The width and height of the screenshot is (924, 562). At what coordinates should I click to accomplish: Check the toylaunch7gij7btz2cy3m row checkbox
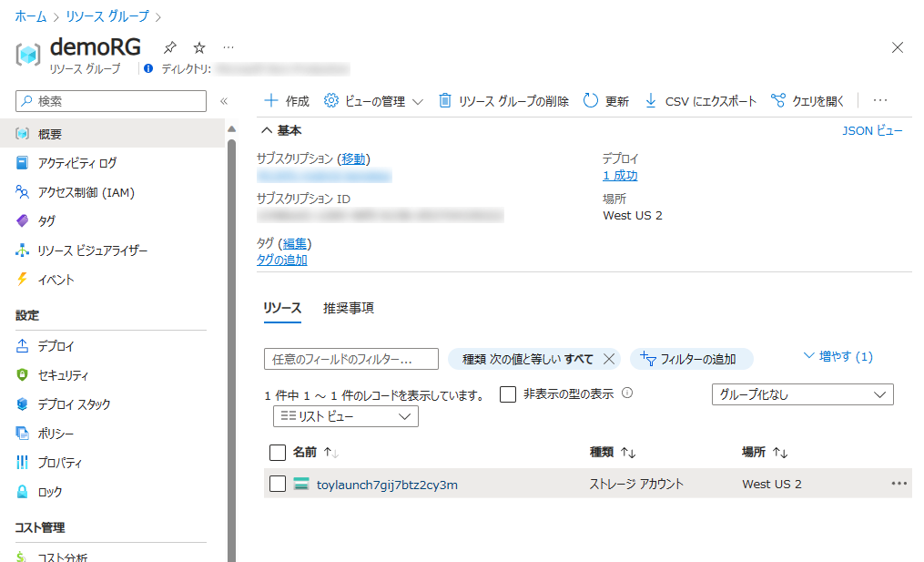click(278, 484)
